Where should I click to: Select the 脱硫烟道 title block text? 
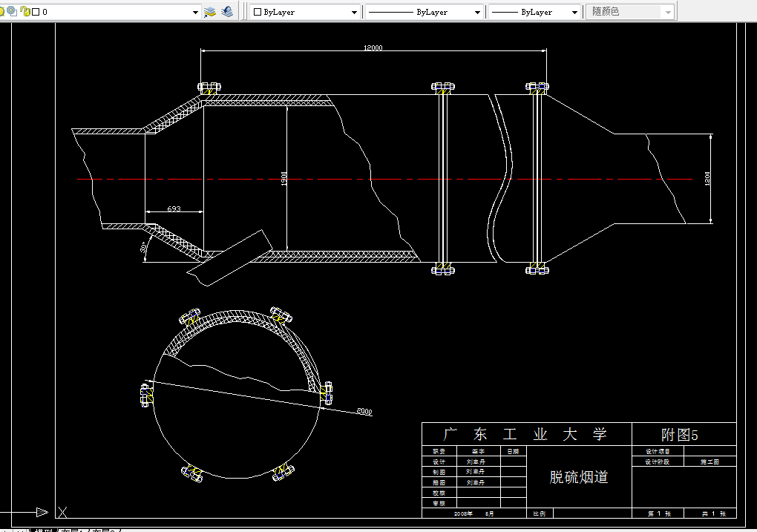(x=579, y=477)
